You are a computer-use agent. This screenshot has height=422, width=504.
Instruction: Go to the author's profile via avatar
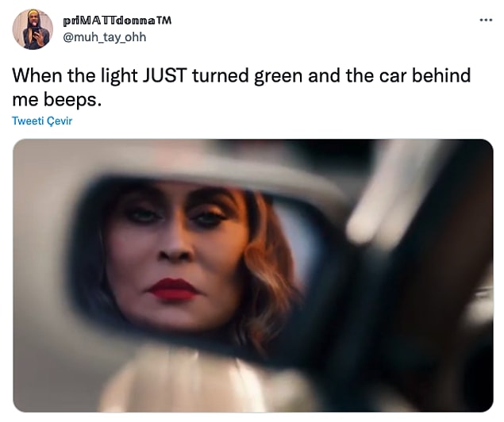33,29
